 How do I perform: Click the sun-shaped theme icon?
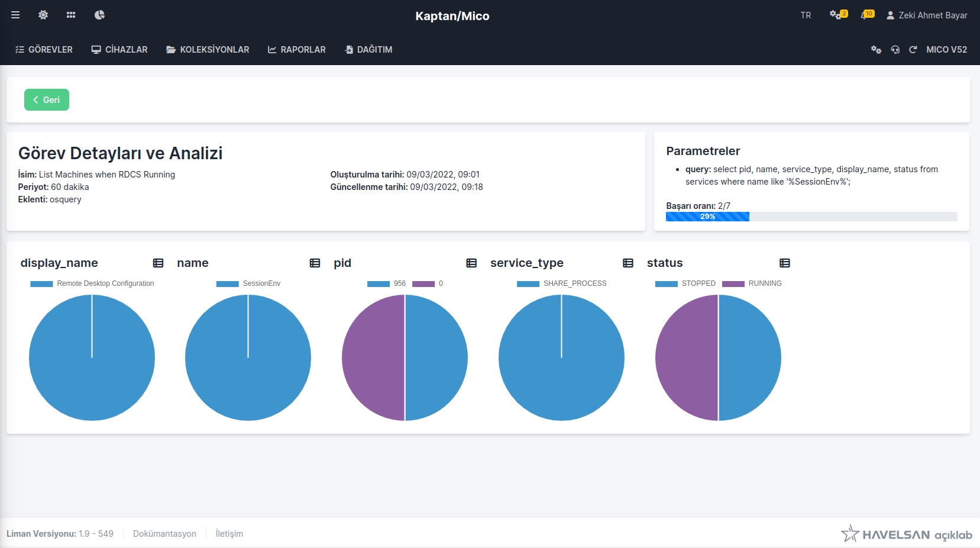(43, 15)
